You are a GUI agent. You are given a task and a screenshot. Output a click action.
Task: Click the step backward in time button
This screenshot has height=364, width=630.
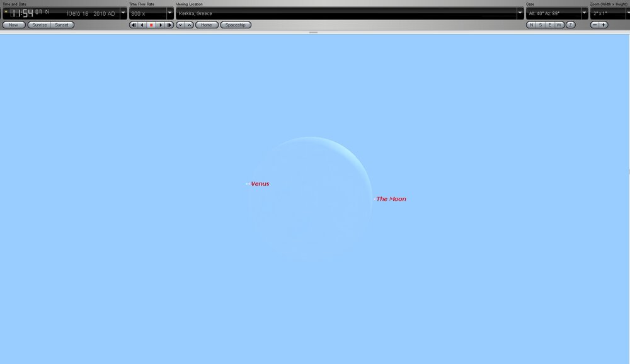point(134,25)
